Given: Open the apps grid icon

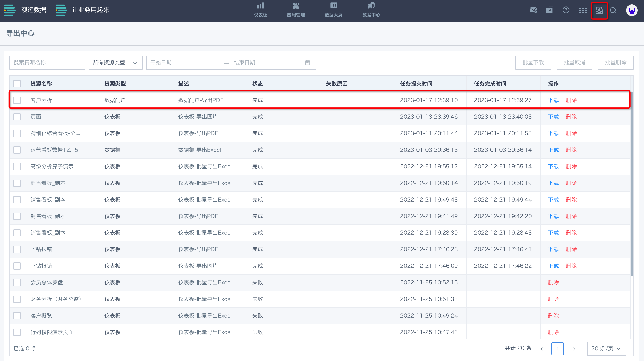Looking at the screenshot, I should (x=583, y=10).
